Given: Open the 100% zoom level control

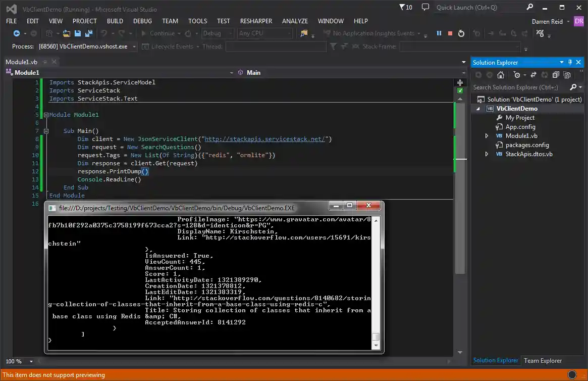Looking at the screenshot, I should (19, 361).
